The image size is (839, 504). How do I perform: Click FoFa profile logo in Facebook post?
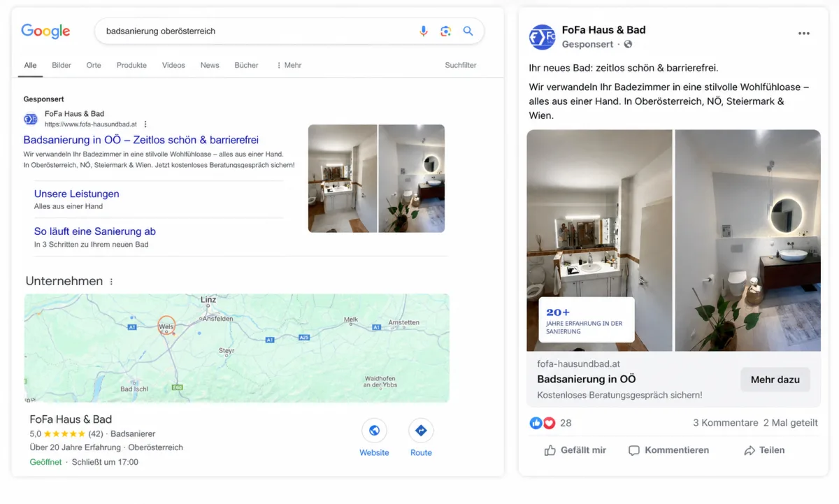point(542,37)
